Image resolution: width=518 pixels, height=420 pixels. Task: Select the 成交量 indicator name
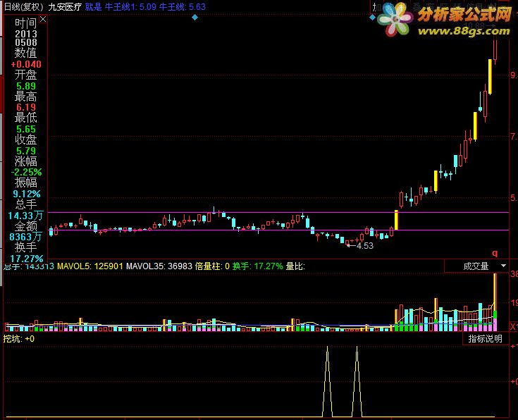pos(476,266)
